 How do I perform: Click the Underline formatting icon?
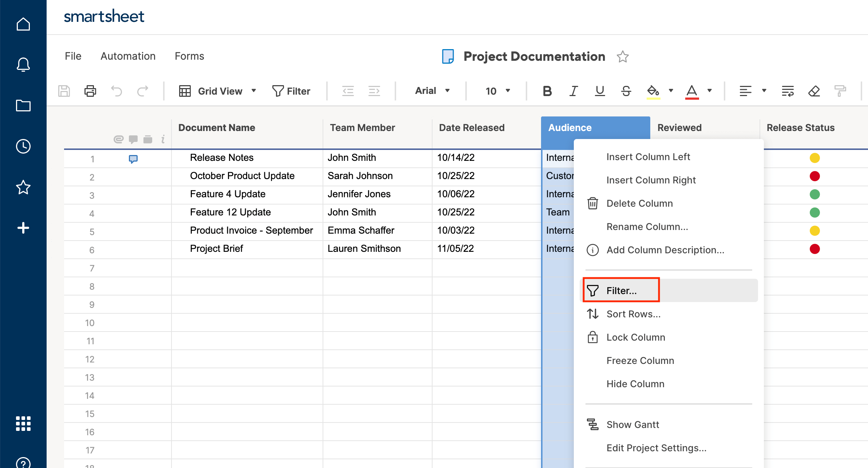point(599,91)
